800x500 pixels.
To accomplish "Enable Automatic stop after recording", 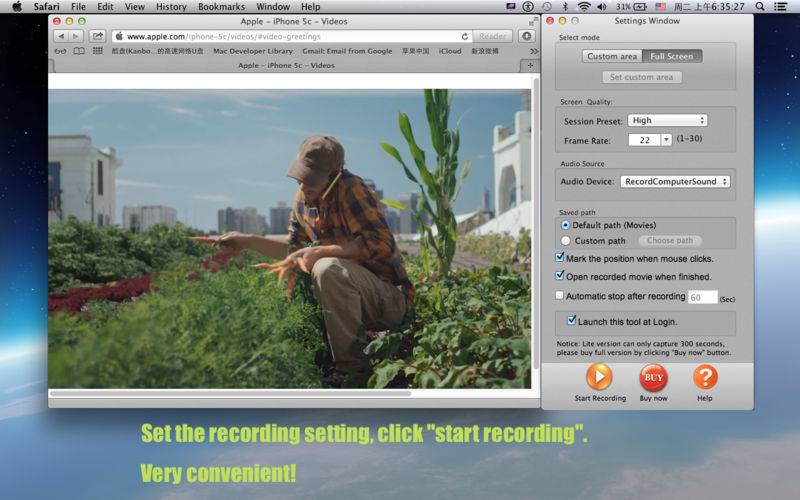I will pyautogui.click(x=560, y=295).
